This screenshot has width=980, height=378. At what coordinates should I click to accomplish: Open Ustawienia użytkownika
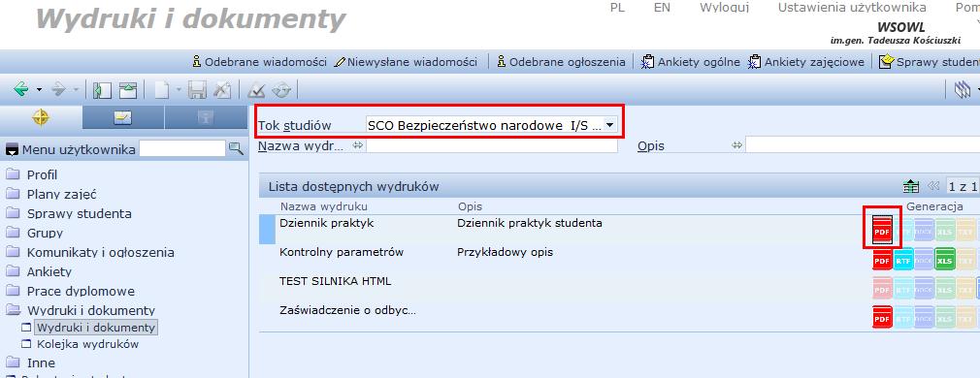(x=852, y=8)
